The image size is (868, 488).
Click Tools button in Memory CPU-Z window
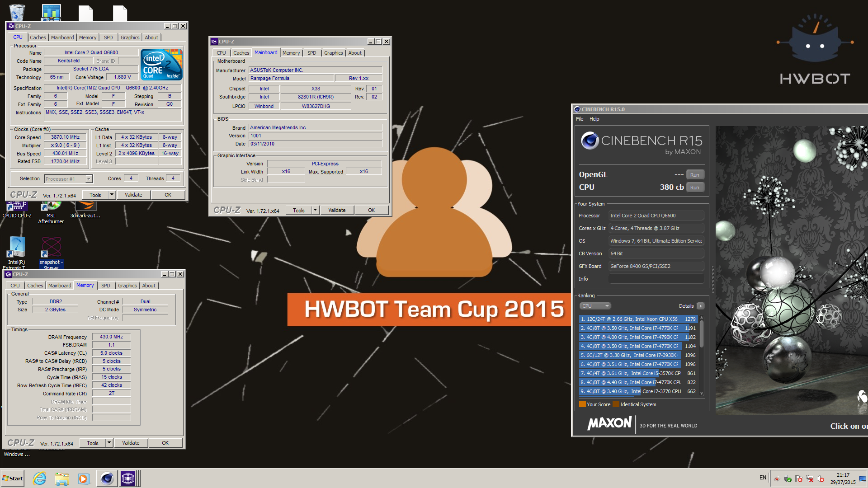click(93, 443)
